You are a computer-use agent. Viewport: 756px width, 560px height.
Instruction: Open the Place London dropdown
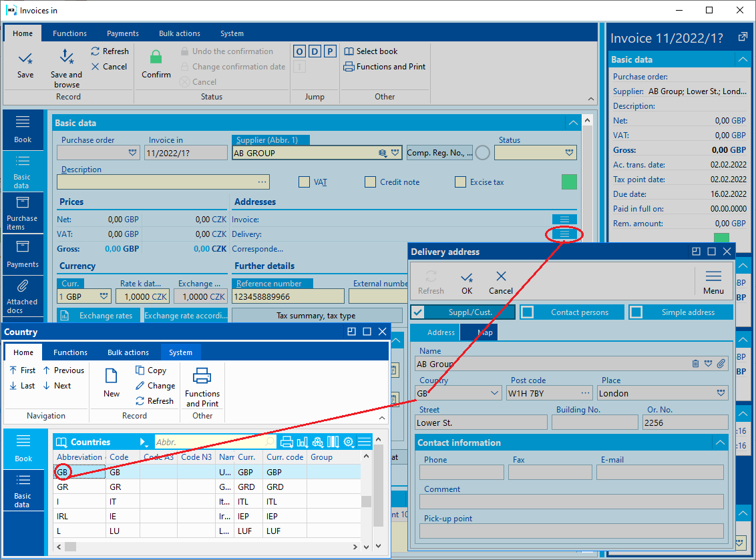pyautogui.click(x=721, y=393)
